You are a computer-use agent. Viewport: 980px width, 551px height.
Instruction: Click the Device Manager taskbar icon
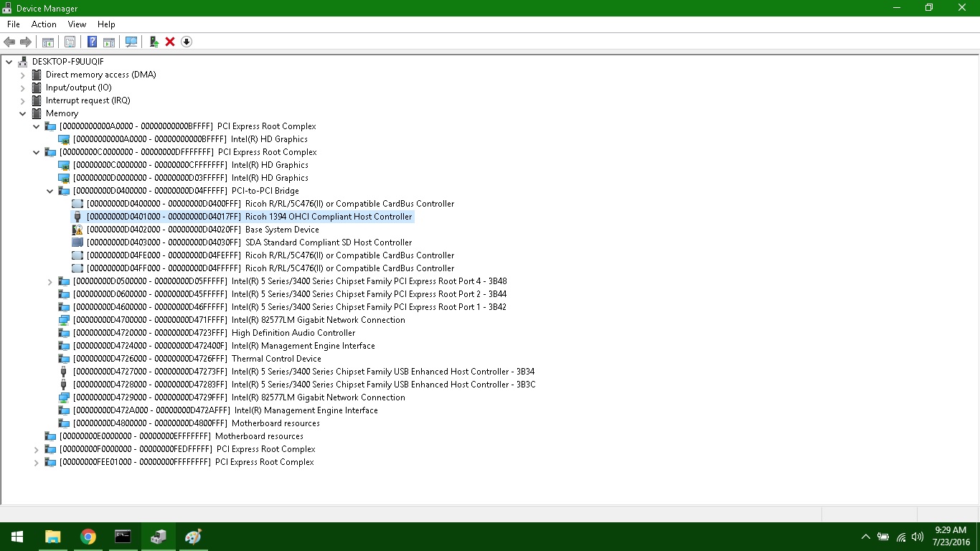coord(158,537)
